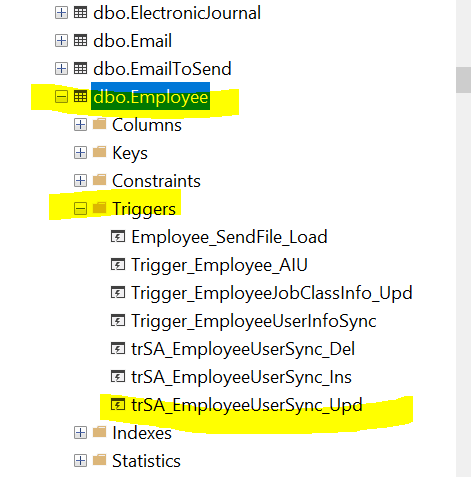Click the dbo.Email table icon
The height and width of the screenshot is (477, 471).
pos(80,41)
